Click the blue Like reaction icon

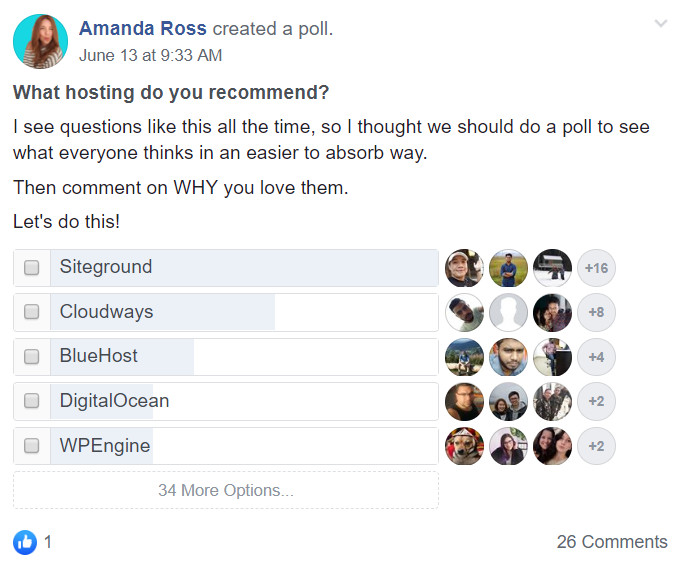(25, 542)
